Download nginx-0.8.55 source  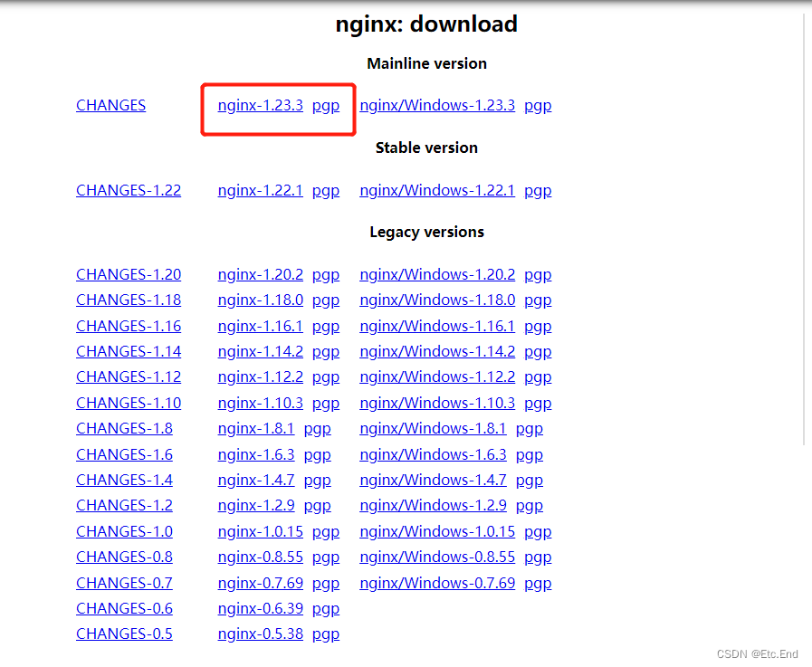point(261,557)
